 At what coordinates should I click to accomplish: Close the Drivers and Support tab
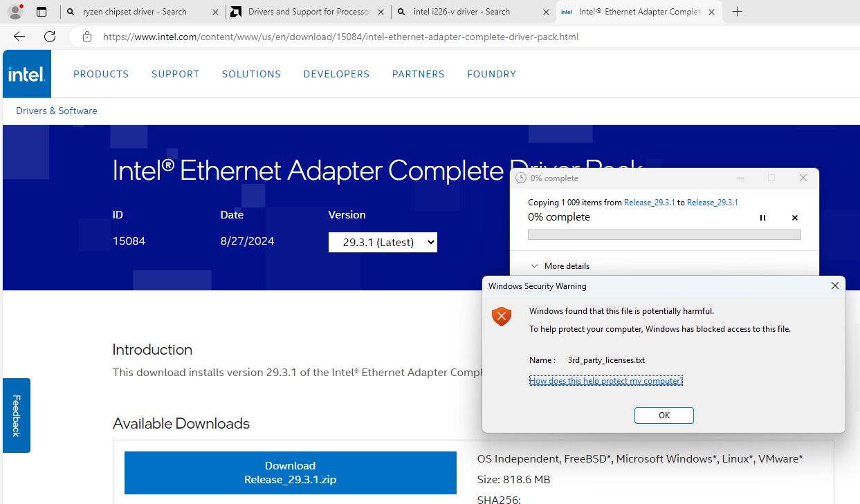(x=381, y=12)
